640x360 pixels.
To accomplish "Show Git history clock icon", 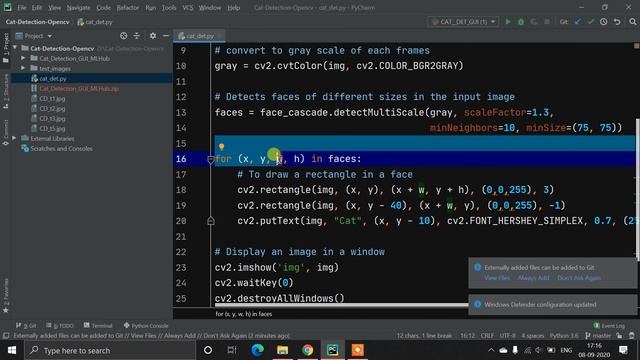I will point(603,22).
